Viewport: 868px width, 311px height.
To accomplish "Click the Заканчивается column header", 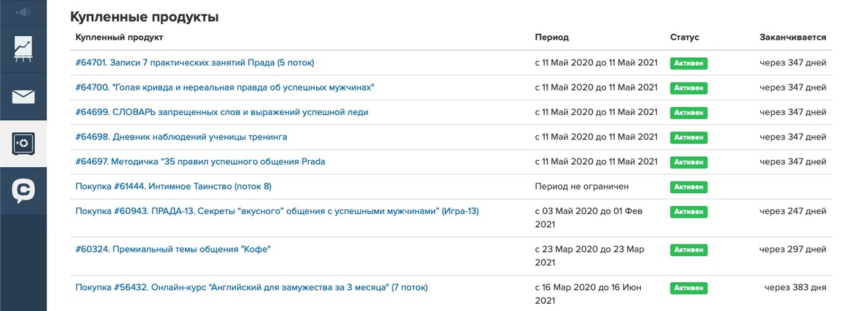I will 793,37.
